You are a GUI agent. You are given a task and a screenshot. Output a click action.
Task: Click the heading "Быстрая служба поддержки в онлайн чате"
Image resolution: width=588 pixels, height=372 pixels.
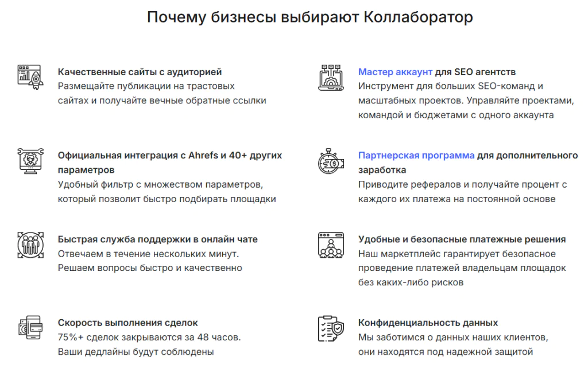[x=157, y=239]
